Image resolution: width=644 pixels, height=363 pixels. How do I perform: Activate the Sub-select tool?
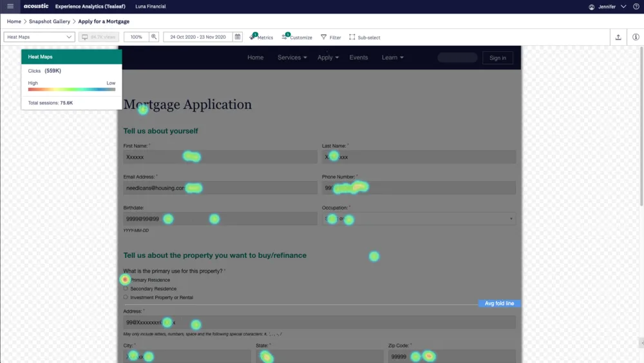click(365, 37)
